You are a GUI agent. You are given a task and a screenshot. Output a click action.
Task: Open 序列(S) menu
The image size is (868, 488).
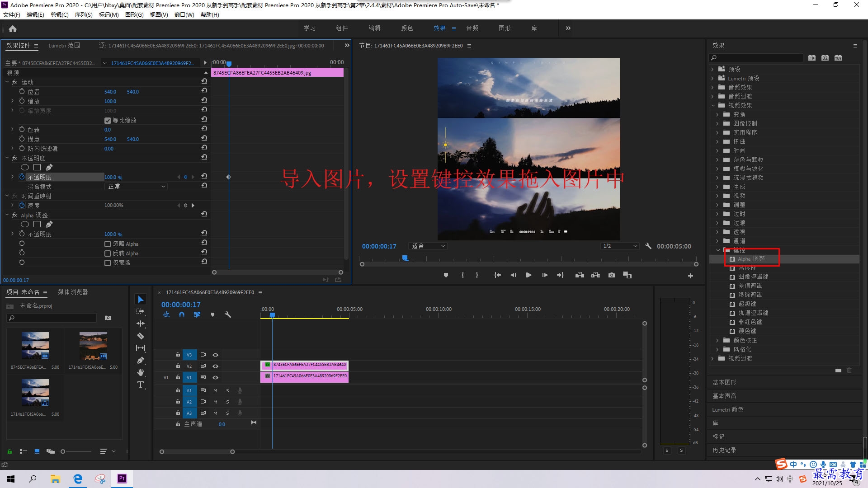pos(84,15)
